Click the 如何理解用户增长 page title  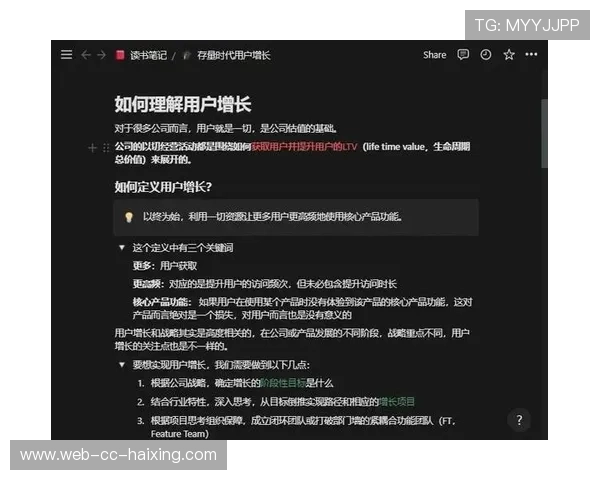(x=183, y=104)
